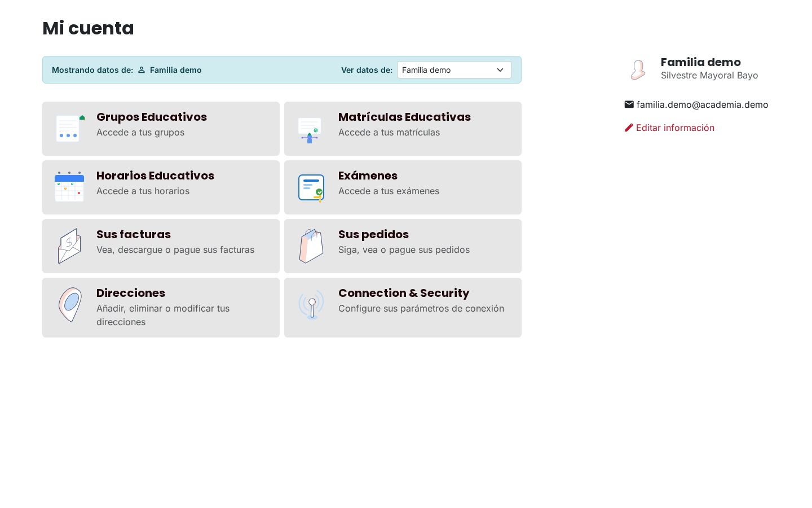This screenshot has height=508, width=812.
Task: Click the familia.demo@academia.demo email text
Action: click(x=702, y=104)
